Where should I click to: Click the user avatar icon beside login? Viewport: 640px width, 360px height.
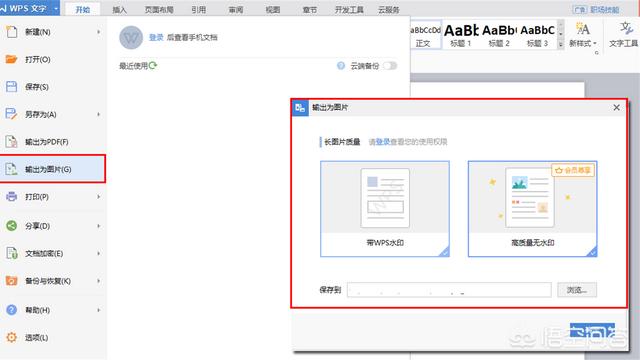(131, 38)
